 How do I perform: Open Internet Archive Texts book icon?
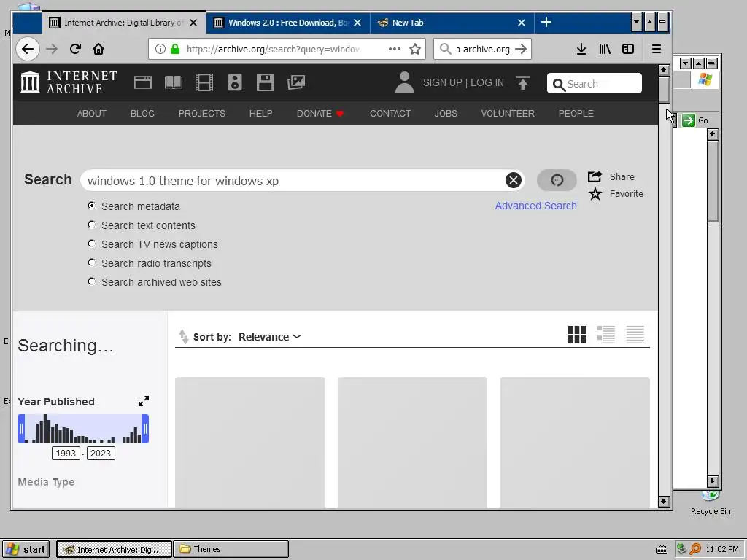tap(174, 83)
